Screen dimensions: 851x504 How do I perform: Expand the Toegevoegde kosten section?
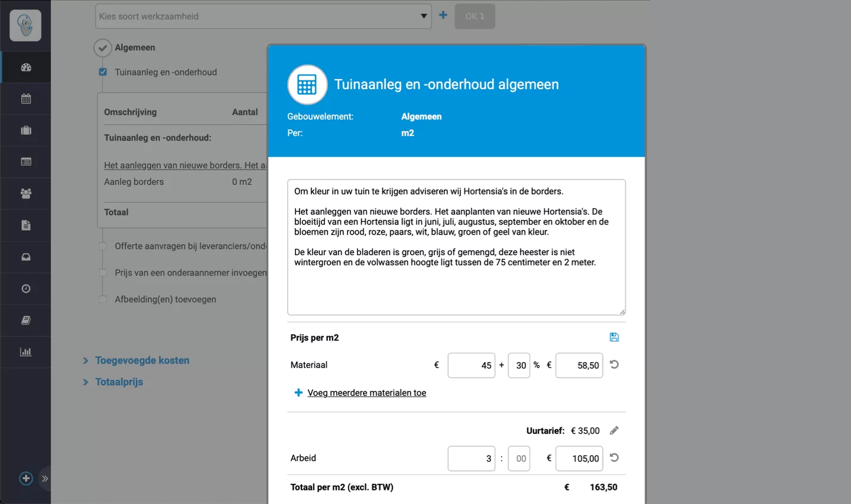click(x=142, y=360)
